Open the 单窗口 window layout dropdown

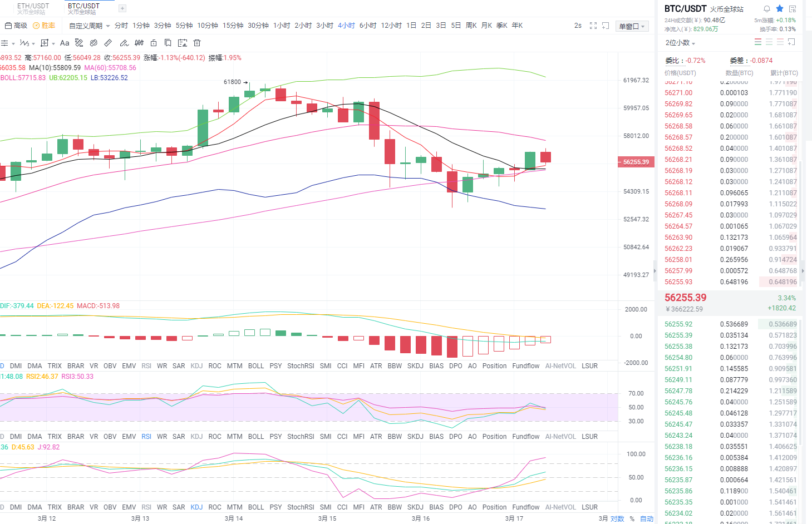(x=632, y=26)
